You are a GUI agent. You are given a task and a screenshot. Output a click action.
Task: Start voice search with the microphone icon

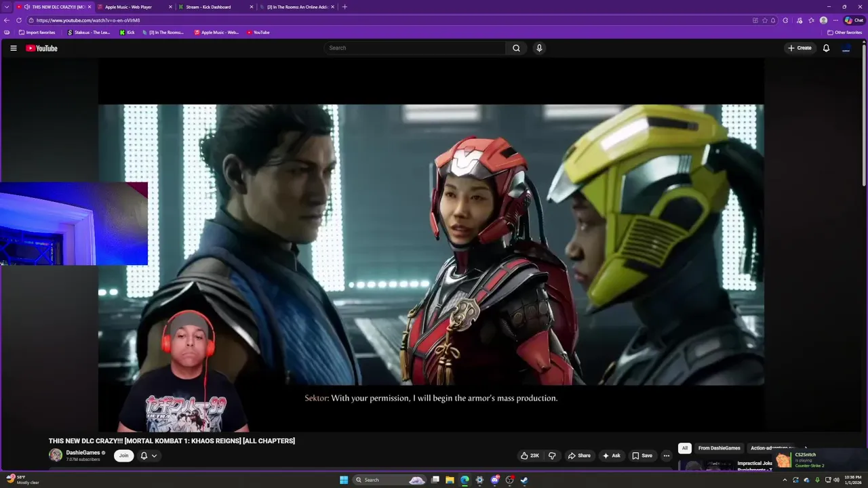[x=539, y=48]
